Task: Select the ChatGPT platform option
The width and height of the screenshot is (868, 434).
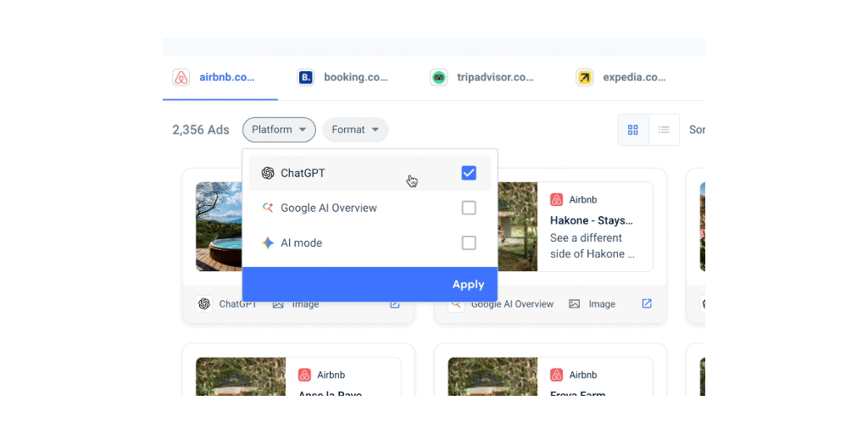Action: [370, 173]
